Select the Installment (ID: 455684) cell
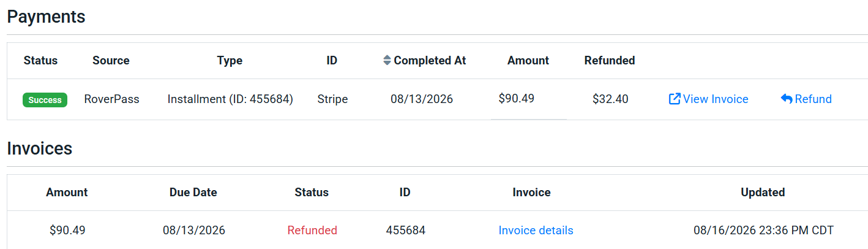868x249 pixels. 230,99
